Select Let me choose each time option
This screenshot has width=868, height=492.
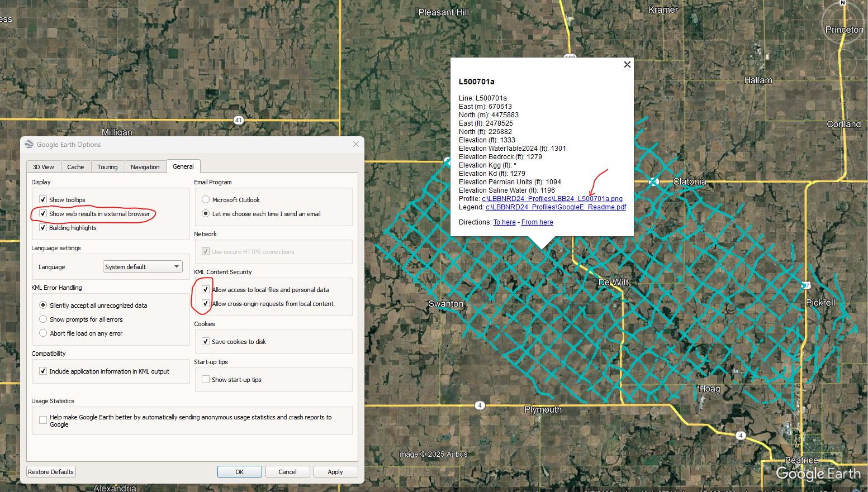206,213
